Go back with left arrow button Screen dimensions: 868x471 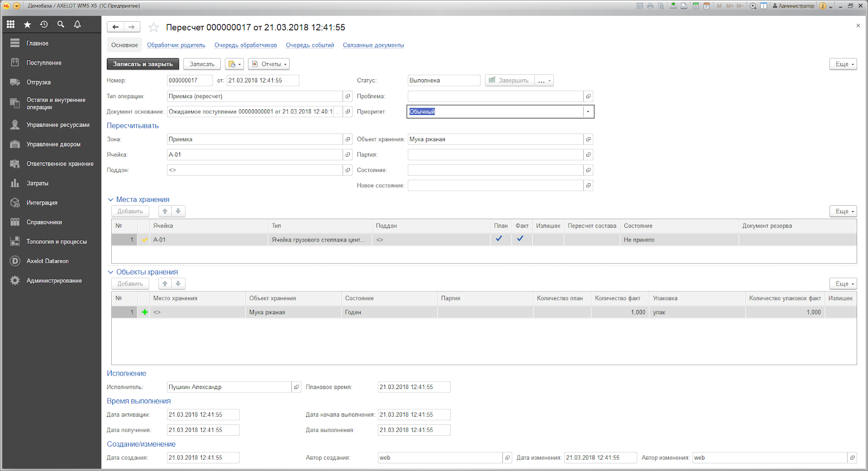[x=116, y=27]
